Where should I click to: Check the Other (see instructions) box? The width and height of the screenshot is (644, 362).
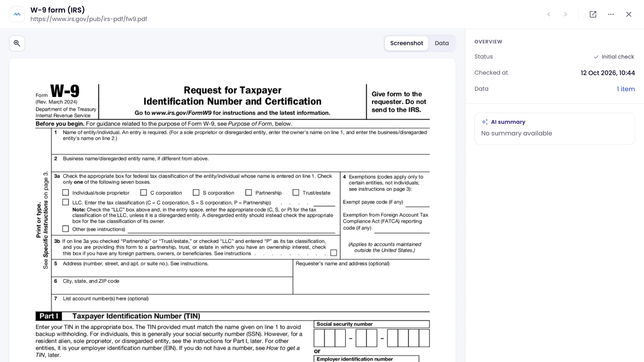(x=66, y=229)
